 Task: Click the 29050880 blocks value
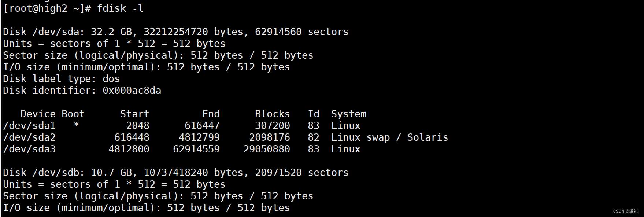[267, 149]
